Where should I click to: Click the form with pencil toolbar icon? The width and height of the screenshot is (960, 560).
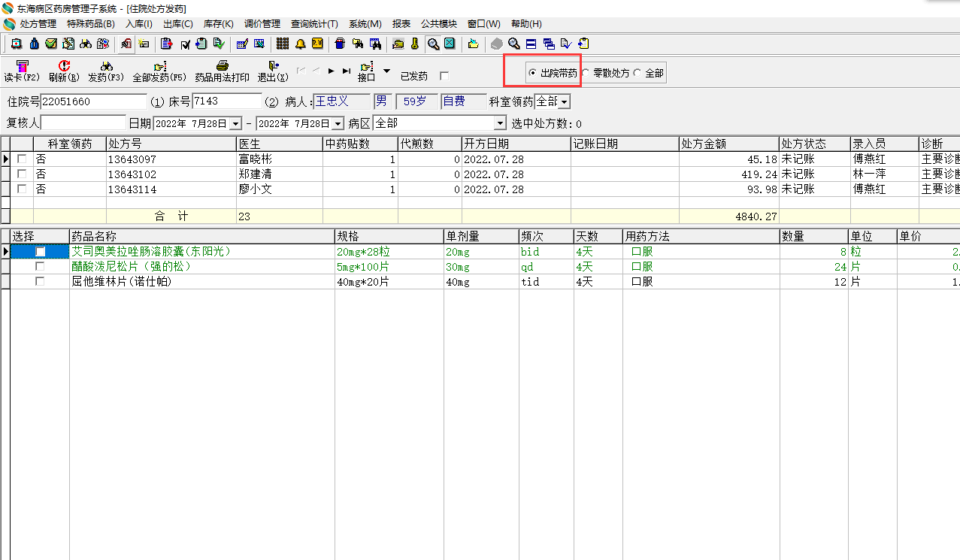click(241, 44)
